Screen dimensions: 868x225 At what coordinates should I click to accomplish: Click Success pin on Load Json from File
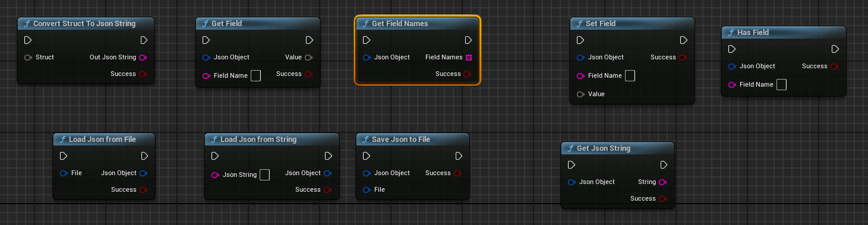(x=143, y=190)
